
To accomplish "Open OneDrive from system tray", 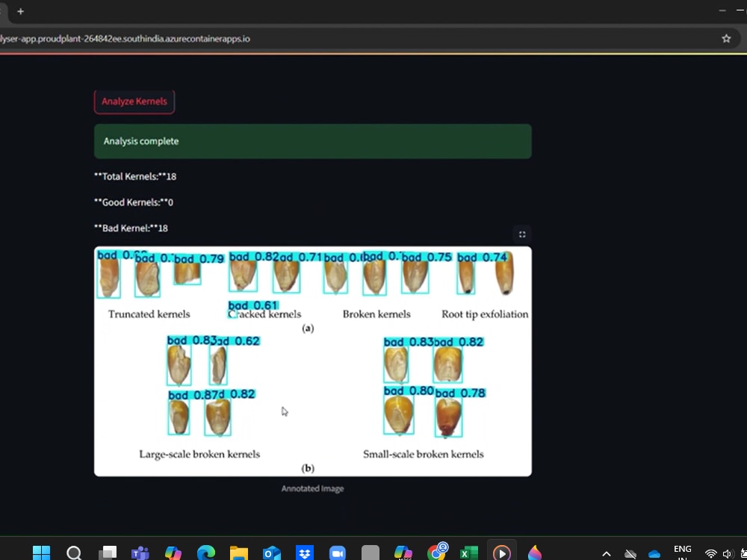I will 654,554.
